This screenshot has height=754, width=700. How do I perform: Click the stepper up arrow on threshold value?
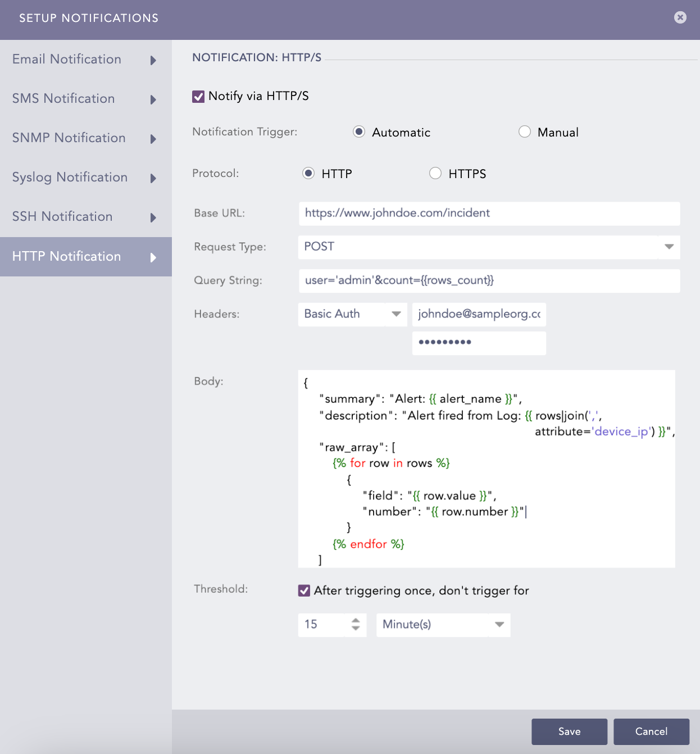click(x=356, y=621)
